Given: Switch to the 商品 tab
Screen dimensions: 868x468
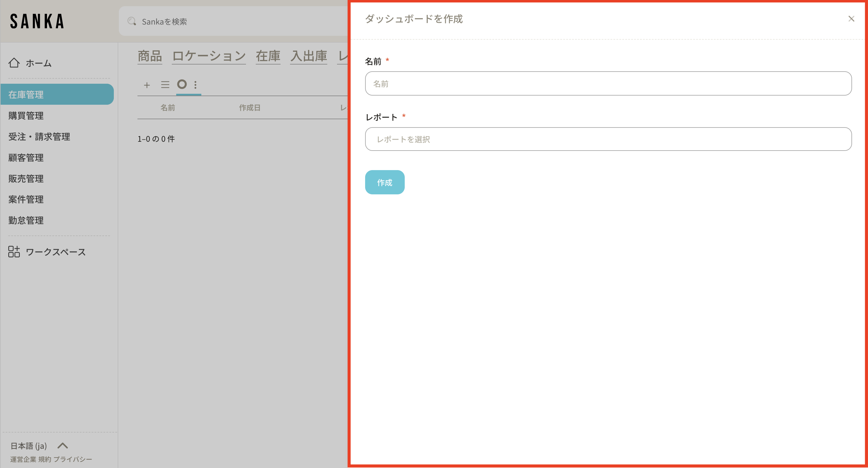Looking at the screenshot, I should (150, 56).
